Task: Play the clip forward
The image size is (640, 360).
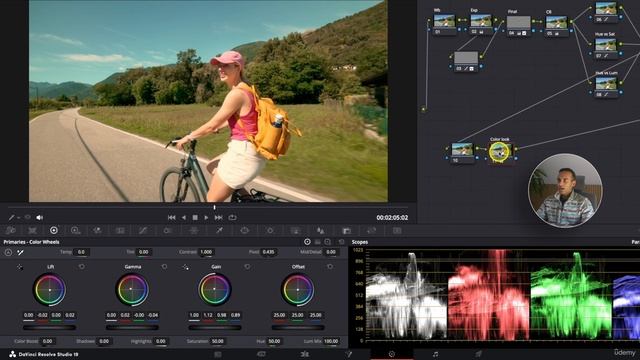Action: click(x=207, y=218)
